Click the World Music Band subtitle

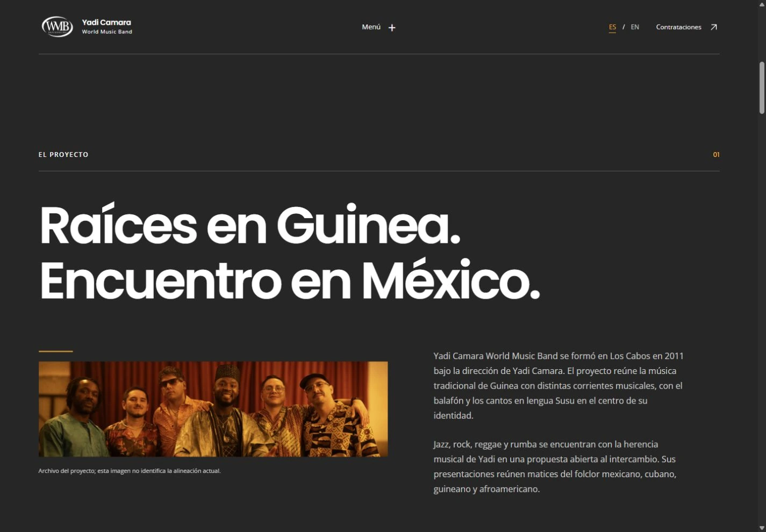coord(107,32)
